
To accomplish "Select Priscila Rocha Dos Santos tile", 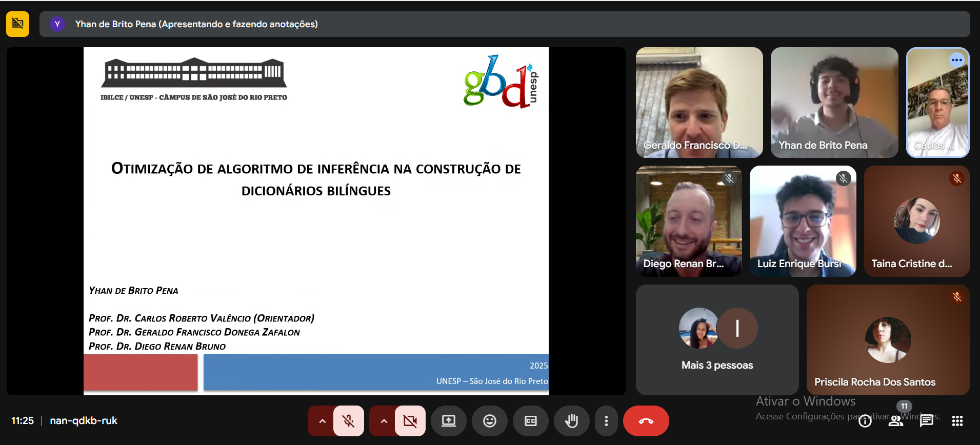I will 888,340.
